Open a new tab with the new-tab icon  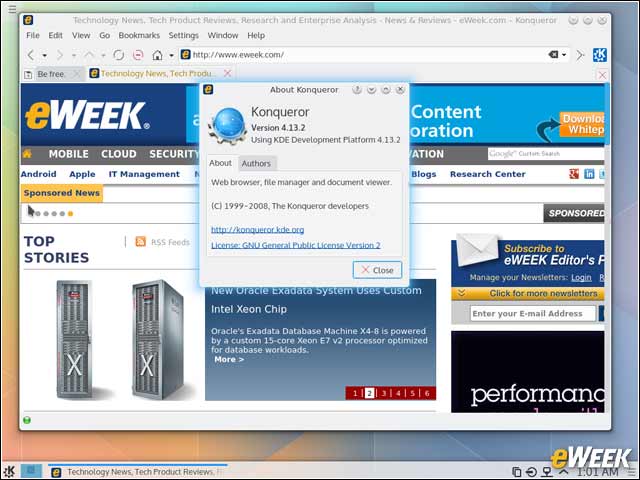pyautogui.click(x=28, y=74)
